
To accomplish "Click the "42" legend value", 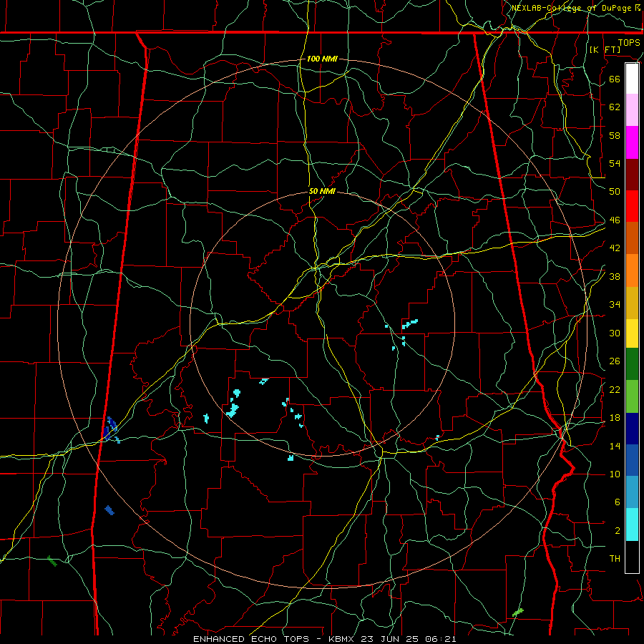I will pos(615,248).
